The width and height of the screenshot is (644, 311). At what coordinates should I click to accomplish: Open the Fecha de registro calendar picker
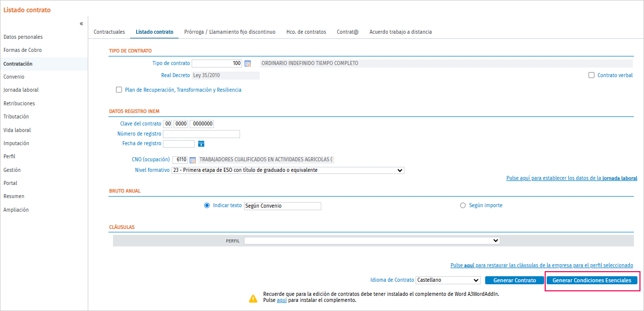pyautogui.click(x=201, y=144)
